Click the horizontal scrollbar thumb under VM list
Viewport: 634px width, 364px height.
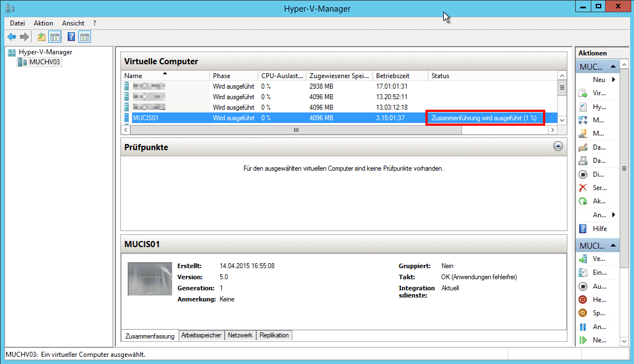(296, 130)
